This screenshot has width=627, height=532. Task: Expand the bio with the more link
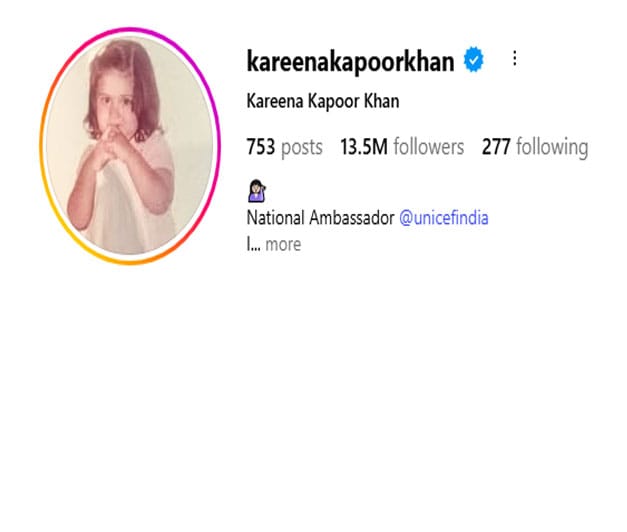(x=283, y=244)
